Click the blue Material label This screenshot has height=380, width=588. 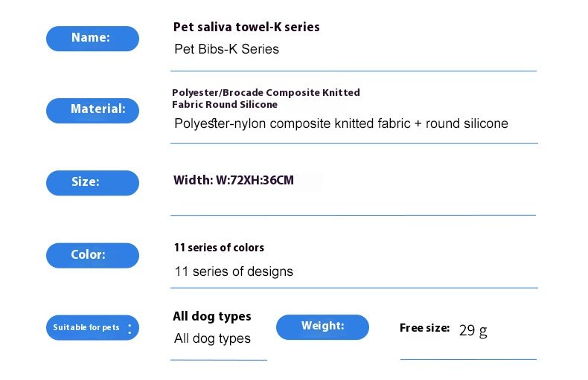(92, 110)
